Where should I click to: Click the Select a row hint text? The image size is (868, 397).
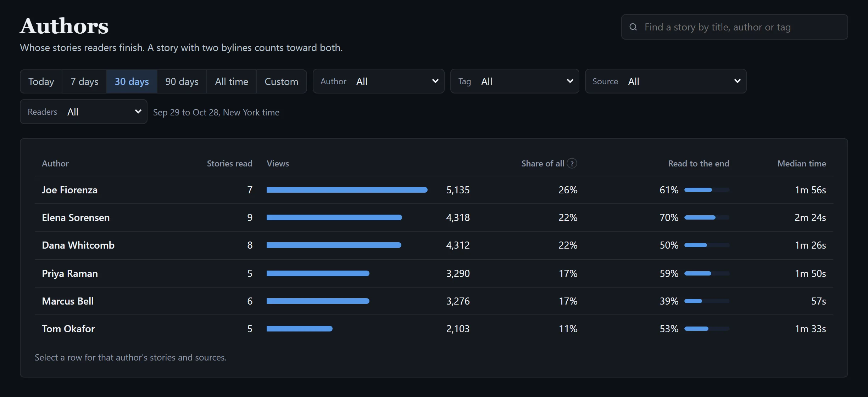pyautogui.click(x=130, y=357)
